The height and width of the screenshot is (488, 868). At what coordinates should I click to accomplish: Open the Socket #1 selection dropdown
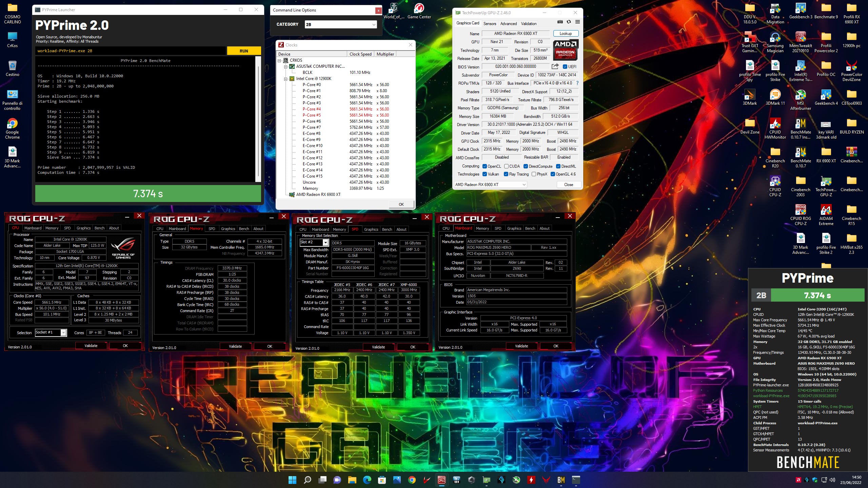51,332
